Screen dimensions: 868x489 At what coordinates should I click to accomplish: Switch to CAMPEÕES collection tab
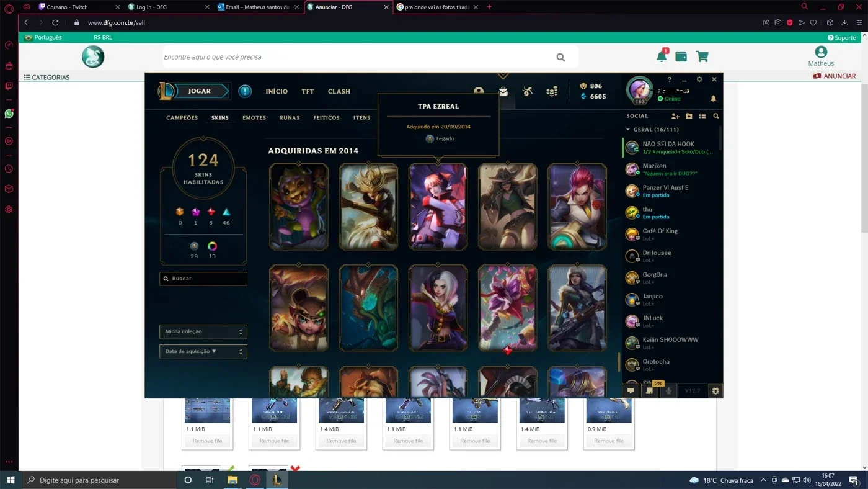coord(182,118)
